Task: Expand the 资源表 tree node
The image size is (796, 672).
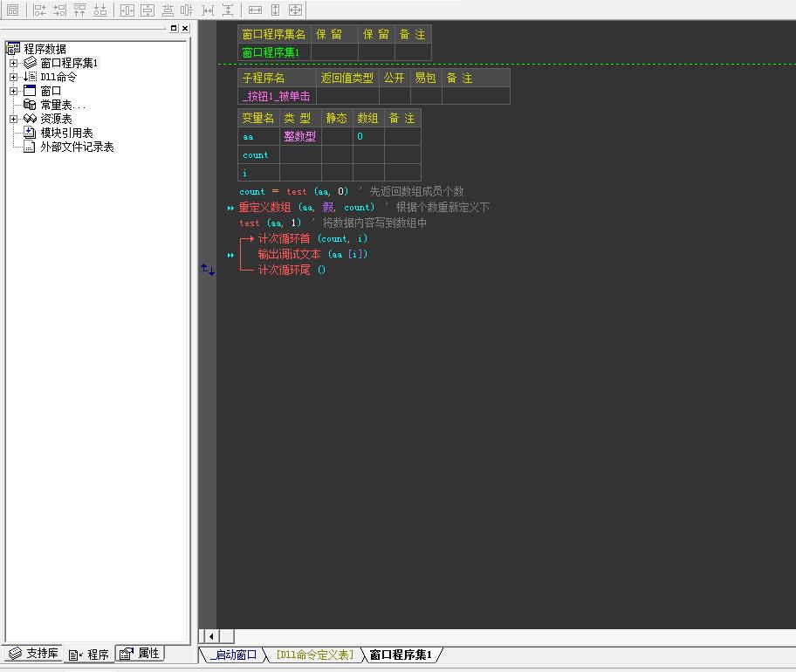Action: 14,119
